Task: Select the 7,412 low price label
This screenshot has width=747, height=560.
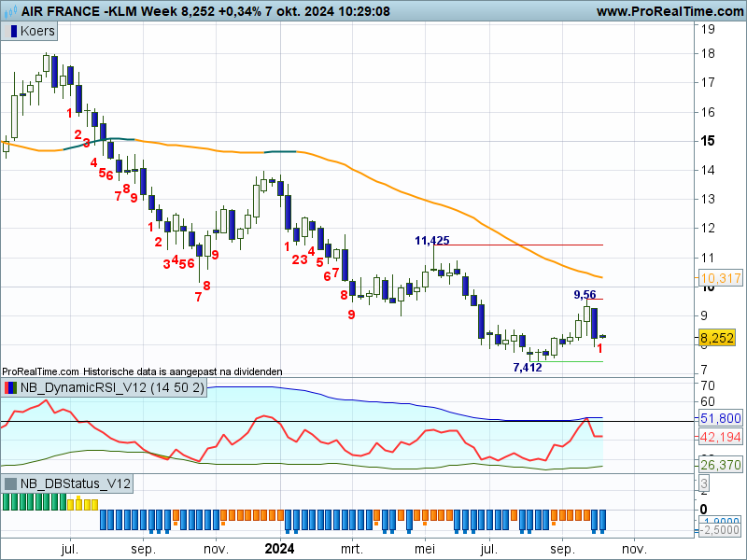Action: 527,368
